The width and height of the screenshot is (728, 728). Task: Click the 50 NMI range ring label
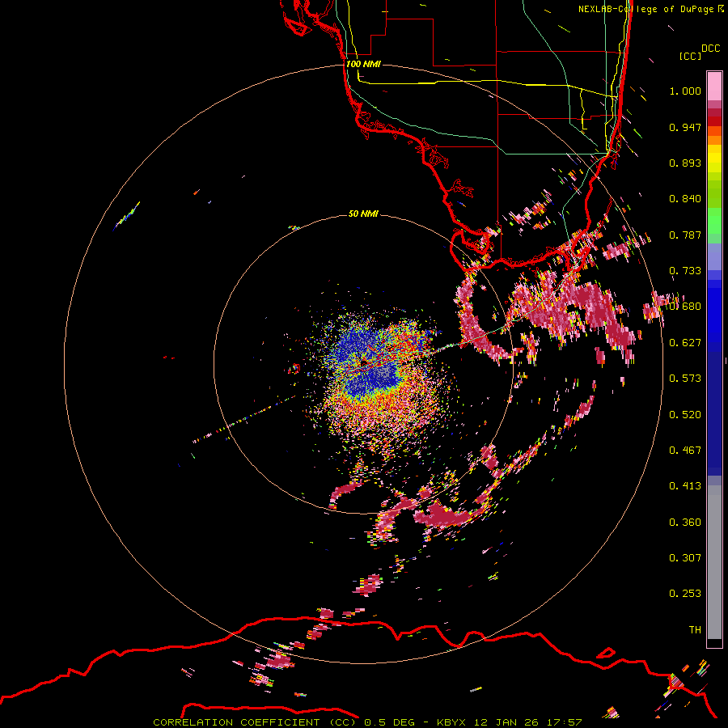tap(363, 214)
